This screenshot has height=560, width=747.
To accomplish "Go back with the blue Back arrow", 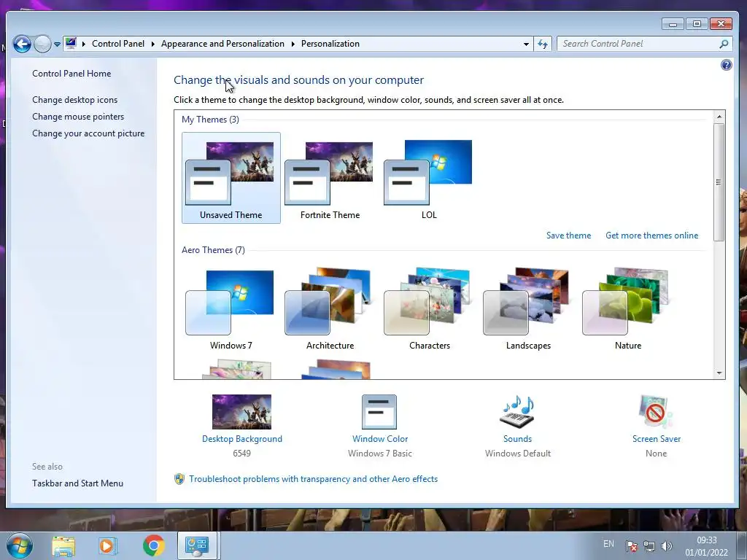I will pos(22,44).
